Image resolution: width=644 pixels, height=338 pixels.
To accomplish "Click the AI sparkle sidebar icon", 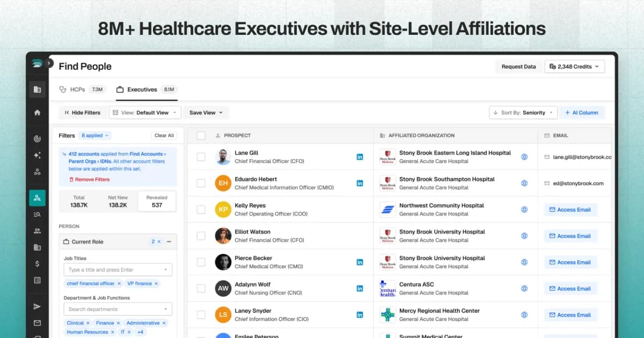I will click(37, 156).
